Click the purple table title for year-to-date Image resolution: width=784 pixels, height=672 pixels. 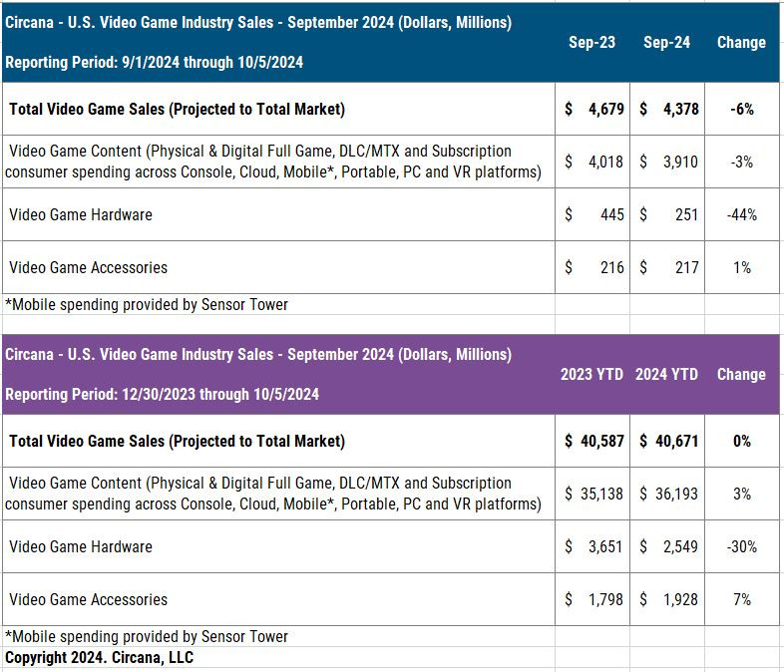click(259, 355)
